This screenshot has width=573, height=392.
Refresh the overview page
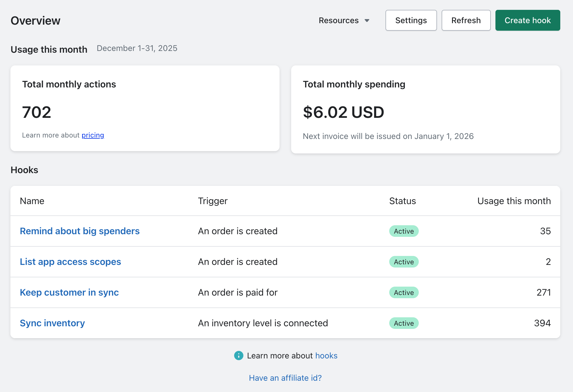466,20
